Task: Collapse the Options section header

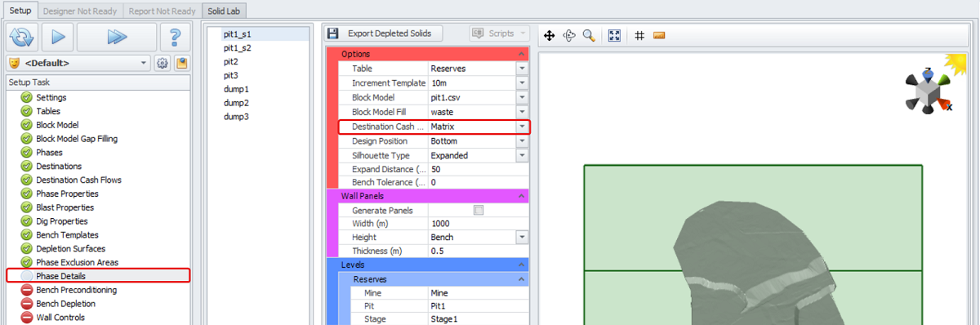Action: (521, 54)
